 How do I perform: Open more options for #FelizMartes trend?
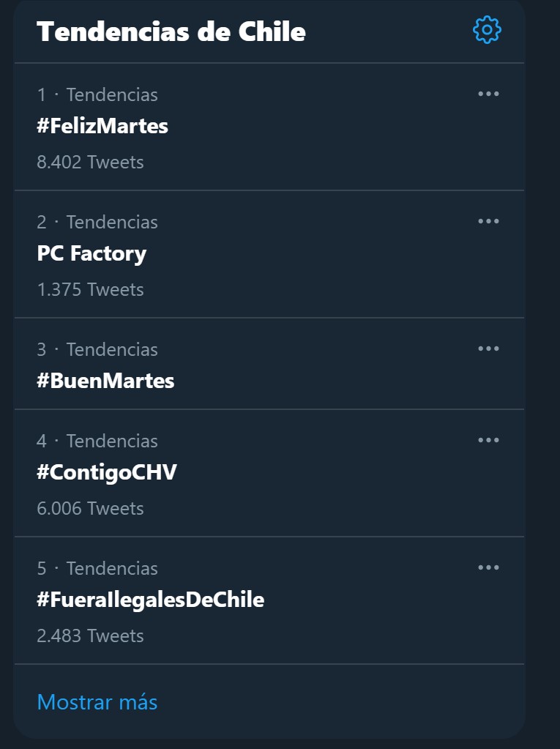pos(488,94)
